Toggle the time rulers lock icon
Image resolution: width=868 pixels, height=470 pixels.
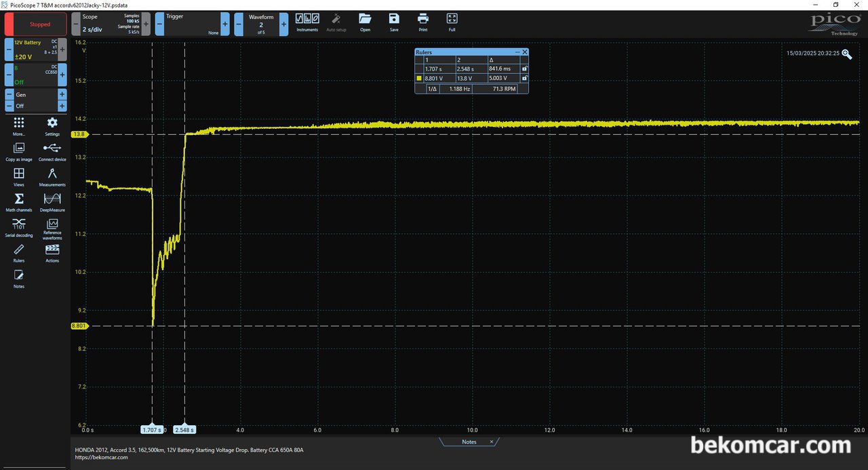click(x=524, y=69)
